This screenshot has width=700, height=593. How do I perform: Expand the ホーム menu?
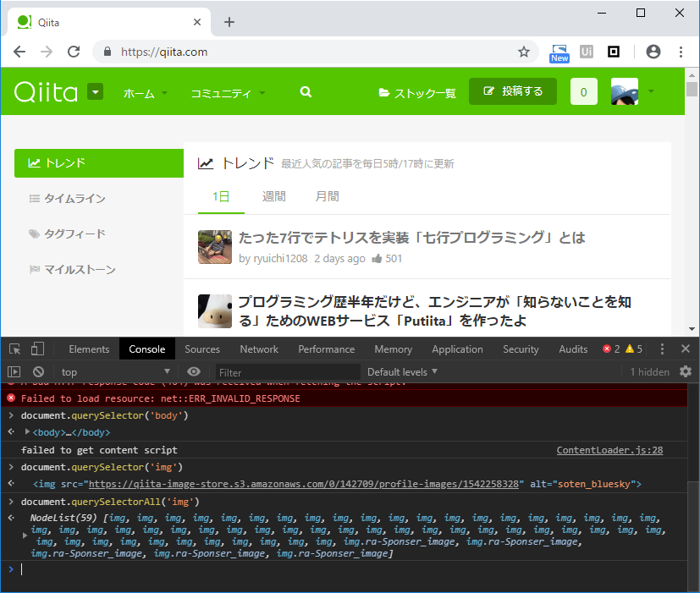[x=145, y=93]
